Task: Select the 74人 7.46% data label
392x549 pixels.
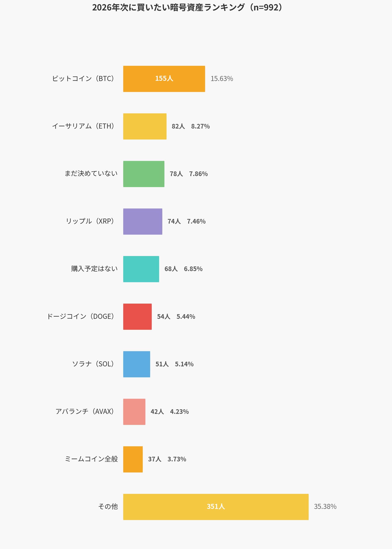Action: coord(186,221)
